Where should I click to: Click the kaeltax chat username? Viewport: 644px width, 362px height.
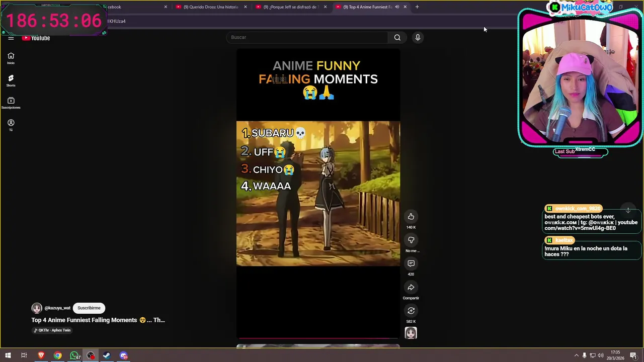564,240
